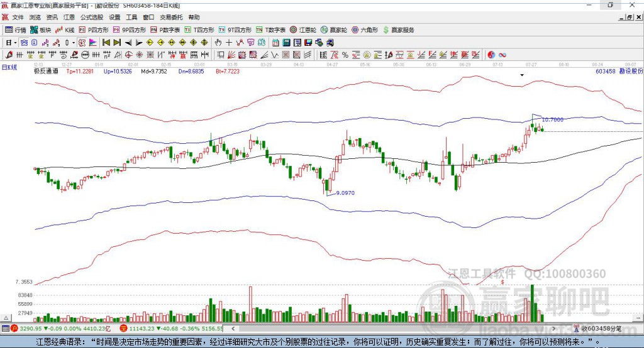Expand volume panel with up-triangle button
The height and width of the screenshot is (348, 644).
pyautogui.click(x=6, y=318)
